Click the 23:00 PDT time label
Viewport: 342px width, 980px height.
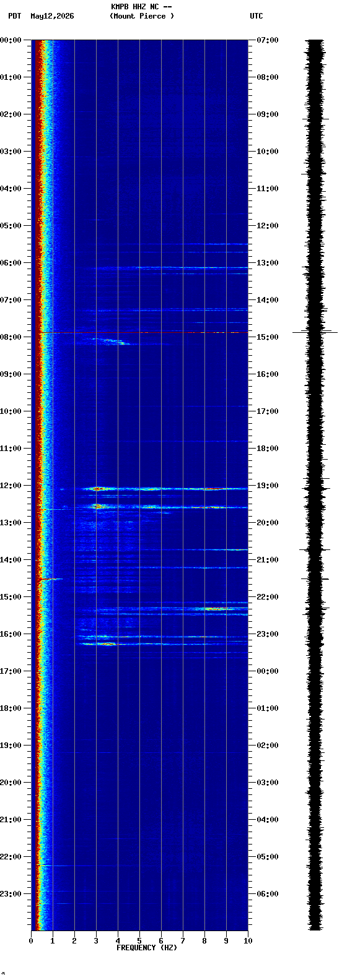pos(11,894)
